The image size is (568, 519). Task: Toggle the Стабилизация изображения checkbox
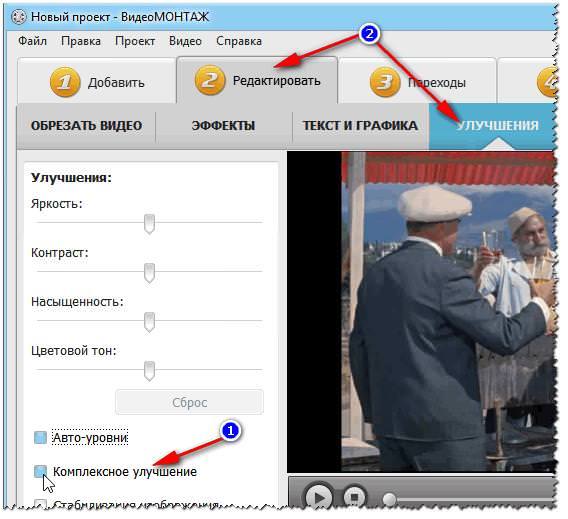[x=40, y=504]
